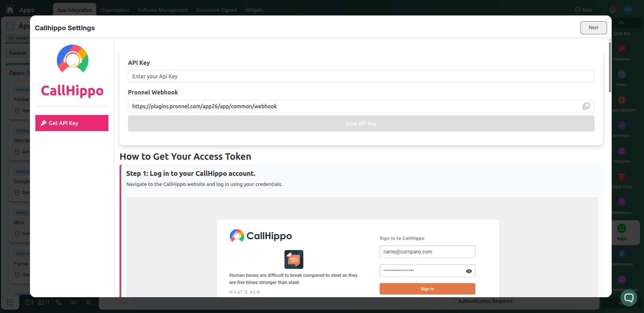This screenshot has height=313, width=644.
Task: Select the Activities icon
Action: pyautogui.click(x=621, y=125)
